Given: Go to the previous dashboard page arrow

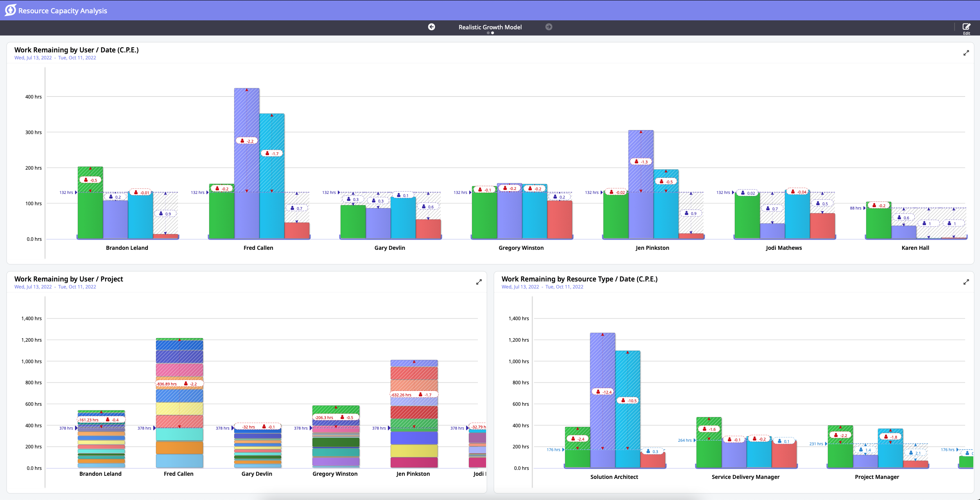Looking at the screenshot, I should click(431, 27).
